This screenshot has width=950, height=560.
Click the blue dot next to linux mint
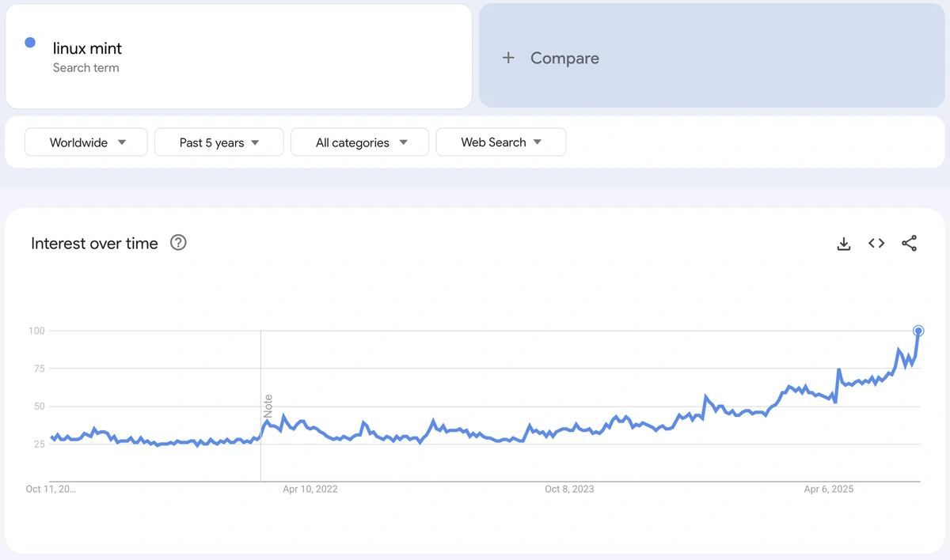[x=29, y=42]
